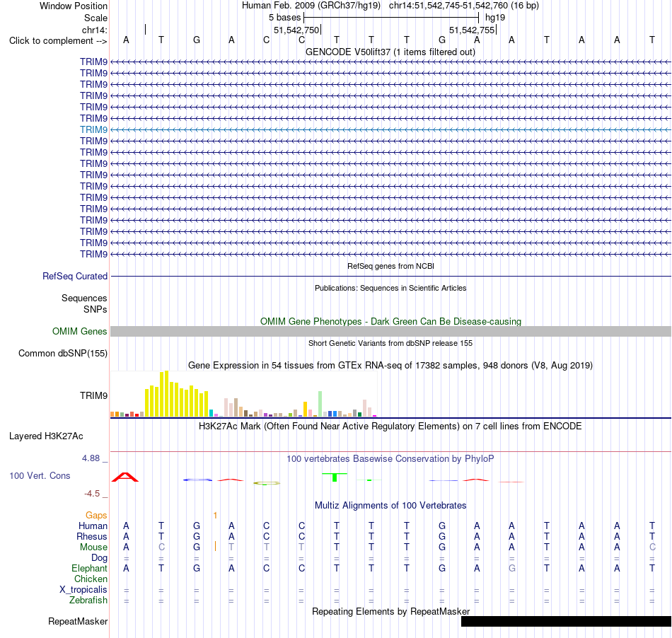Open 'RefSeq genes from NCBI' track title

pos(390,266)
